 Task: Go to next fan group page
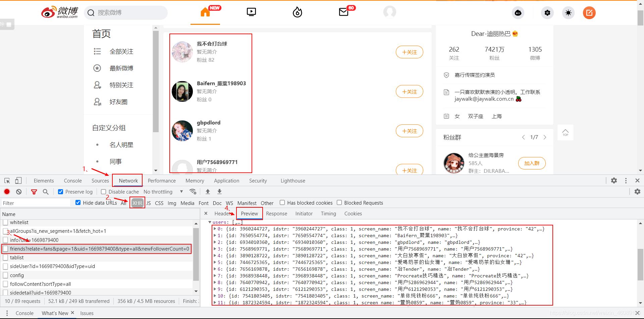pos(545,137)
